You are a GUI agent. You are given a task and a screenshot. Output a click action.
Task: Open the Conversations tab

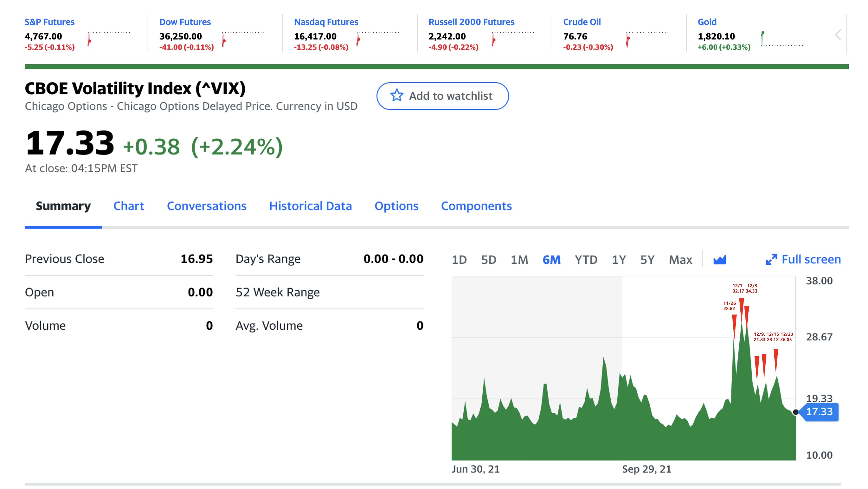[207, 206]
